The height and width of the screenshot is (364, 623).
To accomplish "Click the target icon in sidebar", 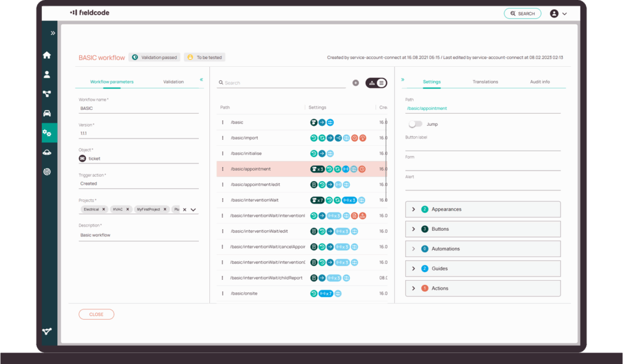I will point(47,172).
